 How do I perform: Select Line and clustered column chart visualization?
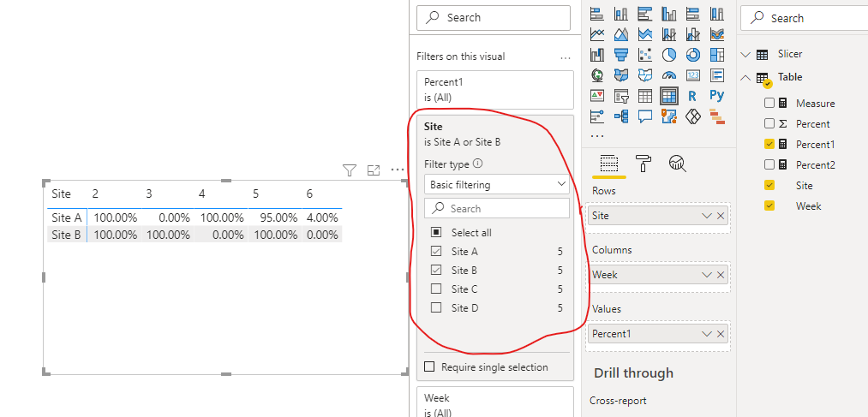pyautogui.click(x=693, y=34)
